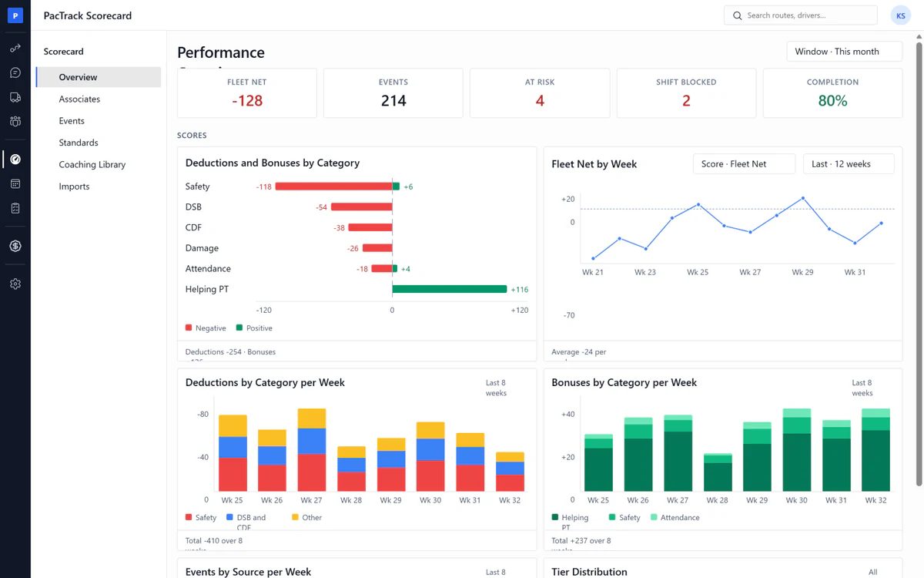This screenshot has height=578, width=924.
Task: Click Wk 28 bar in Bonuses chart
Action: [x=718, y=472]
